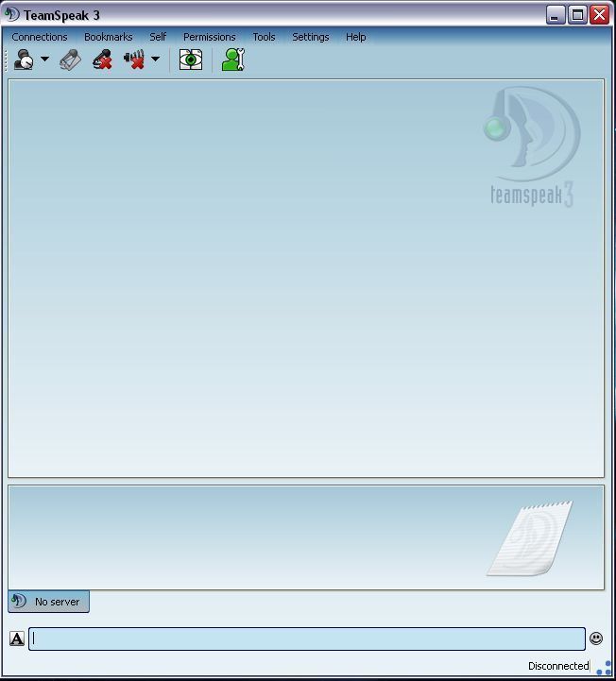Image resolution: width=616 pixels, height=681 pixels.
Task: Focus the chat message input field
Action: pos(307,639)
